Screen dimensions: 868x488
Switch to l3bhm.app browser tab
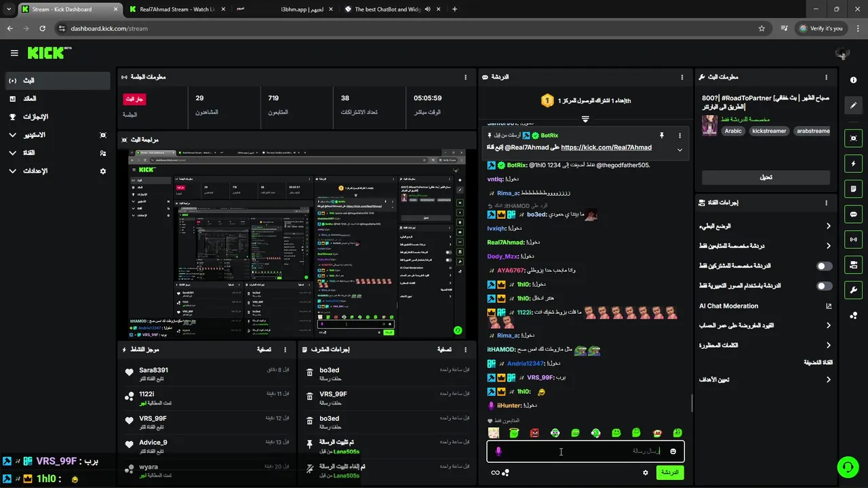click(x=285, y=9)
